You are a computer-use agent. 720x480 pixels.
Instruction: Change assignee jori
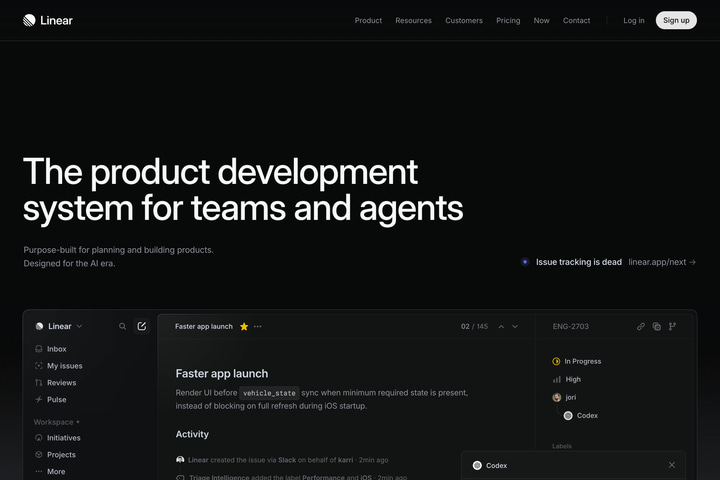pos(564,397)
